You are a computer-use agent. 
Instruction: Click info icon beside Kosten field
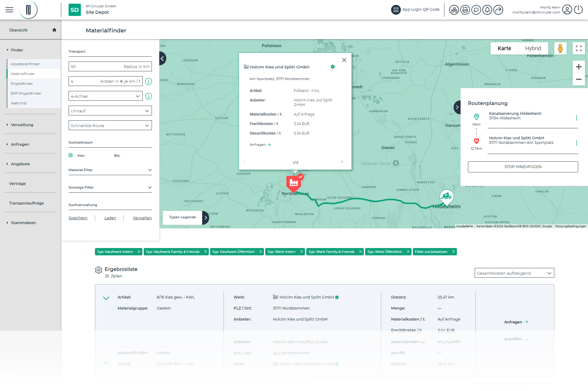149,81
